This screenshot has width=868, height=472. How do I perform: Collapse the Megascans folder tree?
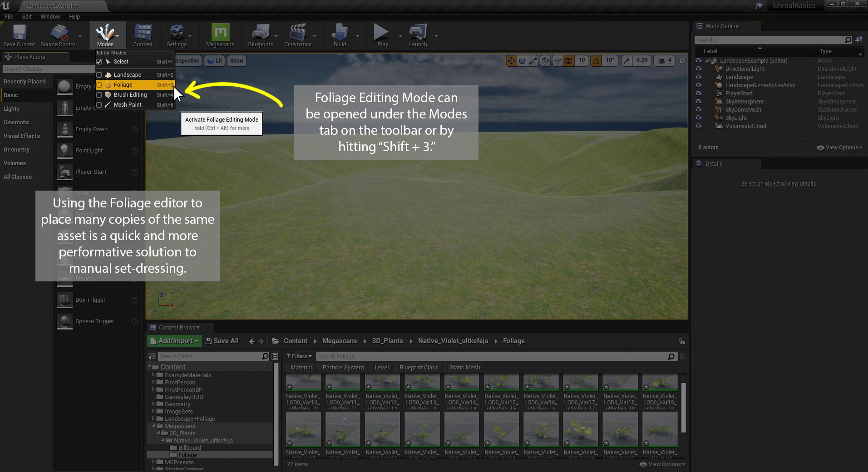click(153, 426)
